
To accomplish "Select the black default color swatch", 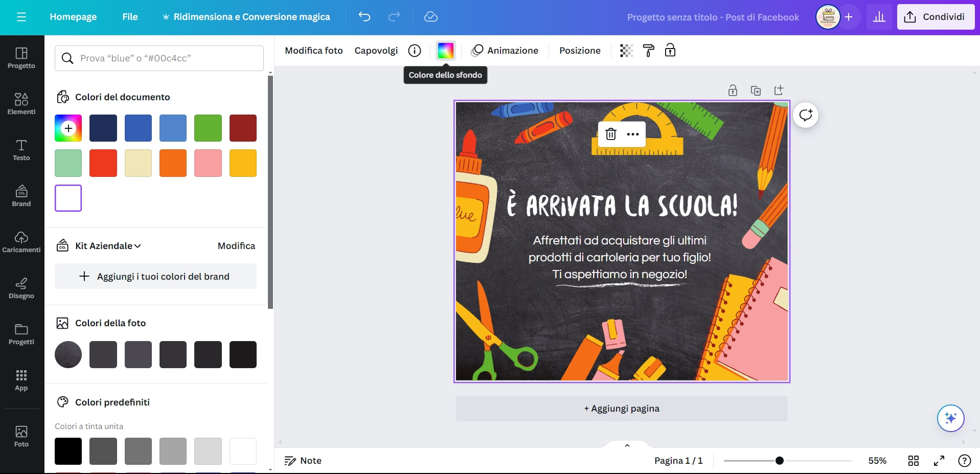I will [x=68, y=451].
